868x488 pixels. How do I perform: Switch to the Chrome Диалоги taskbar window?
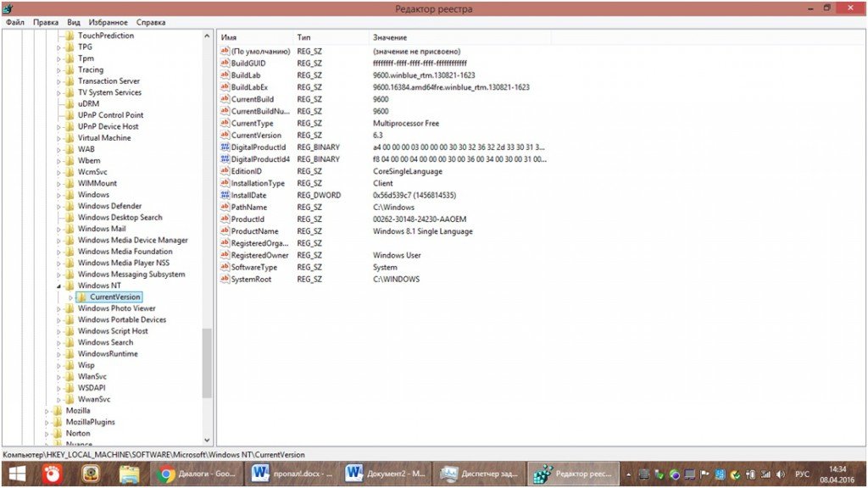(197, 474)
